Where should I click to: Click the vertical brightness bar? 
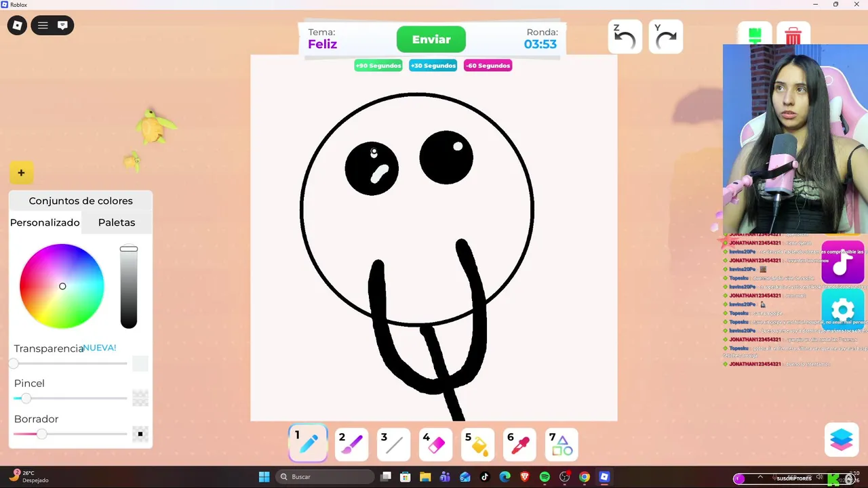tap(129, 287)
